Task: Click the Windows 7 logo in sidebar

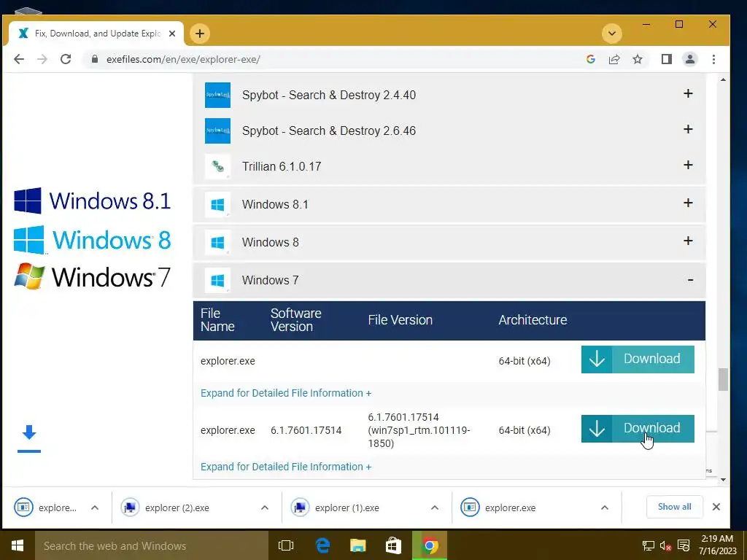Action: [93, 276]
